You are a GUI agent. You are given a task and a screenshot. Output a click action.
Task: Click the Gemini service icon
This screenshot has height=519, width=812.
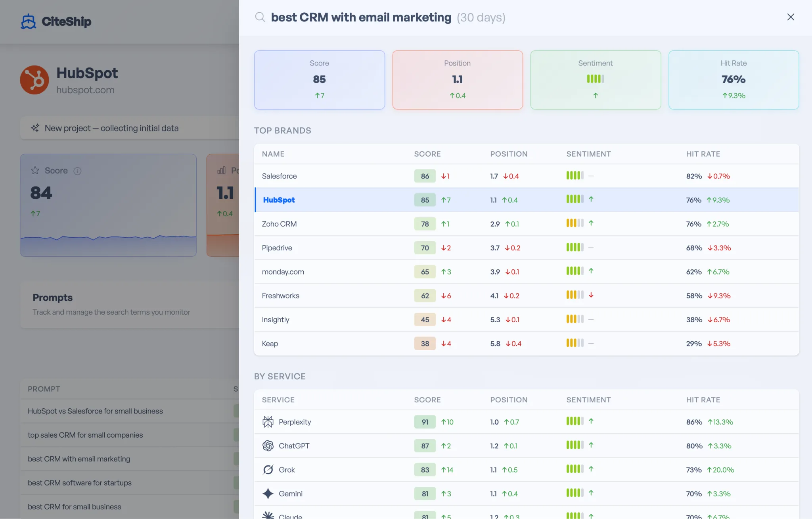pos(268,493)
